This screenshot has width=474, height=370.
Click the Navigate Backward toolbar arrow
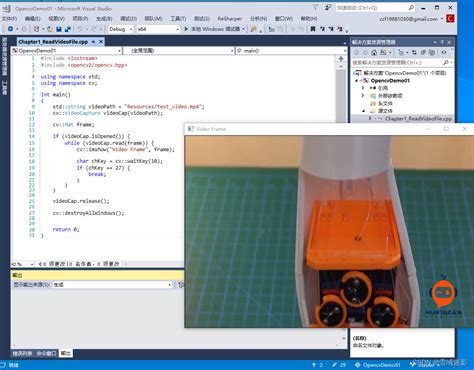(10, 29)
